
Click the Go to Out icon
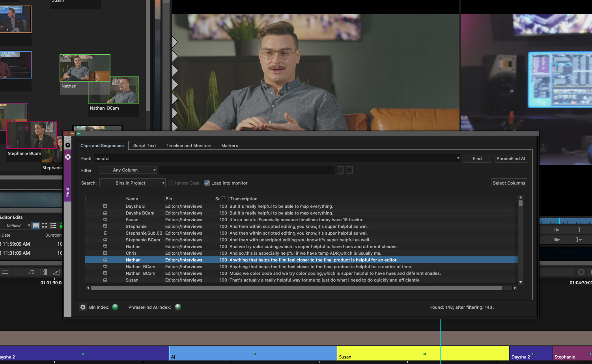click(x=579, y=240)
